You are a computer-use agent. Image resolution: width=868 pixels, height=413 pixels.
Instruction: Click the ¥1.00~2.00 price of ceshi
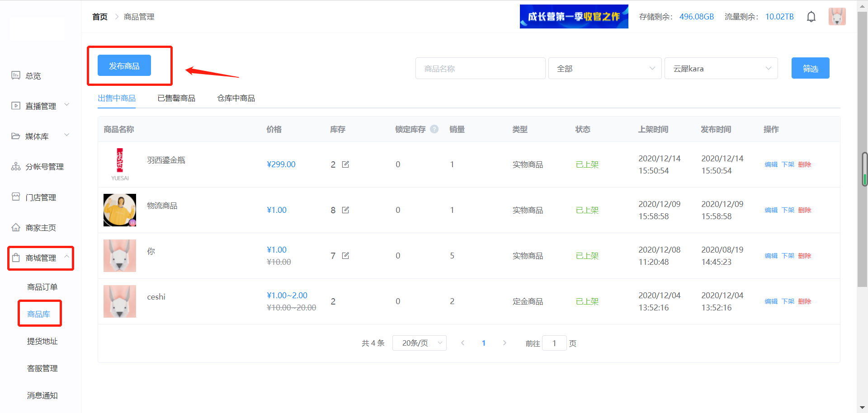click(x=287, y=296)
